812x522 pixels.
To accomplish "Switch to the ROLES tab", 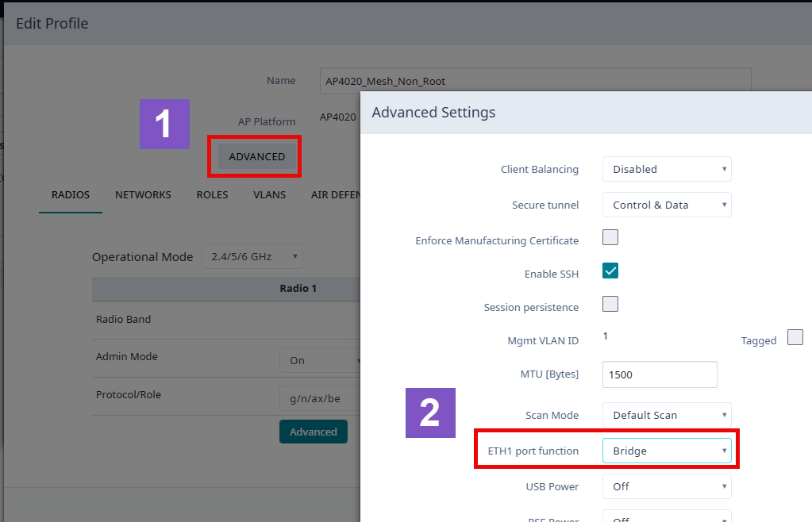I will [212, 194].
